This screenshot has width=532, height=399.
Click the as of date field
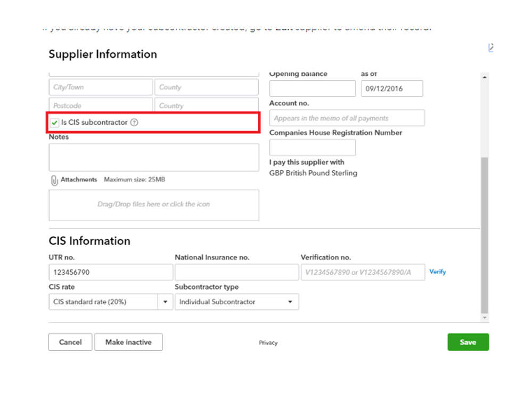point(391,88)
